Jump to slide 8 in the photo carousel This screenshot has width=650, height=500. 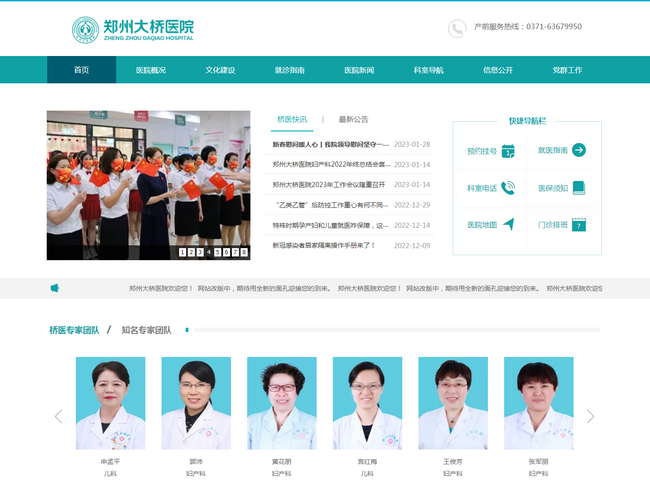pyautogui.click(x=244, y=252)
